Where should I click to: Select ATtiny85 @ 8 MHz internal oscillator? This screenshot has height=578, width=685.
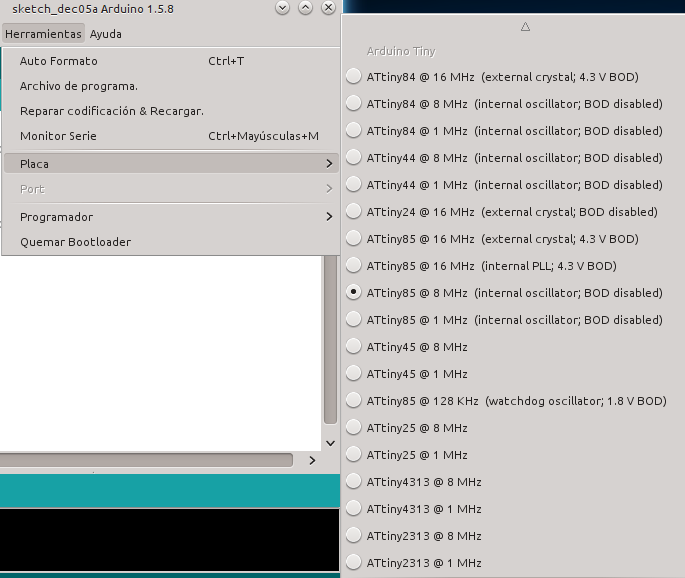tap(513, 293)
